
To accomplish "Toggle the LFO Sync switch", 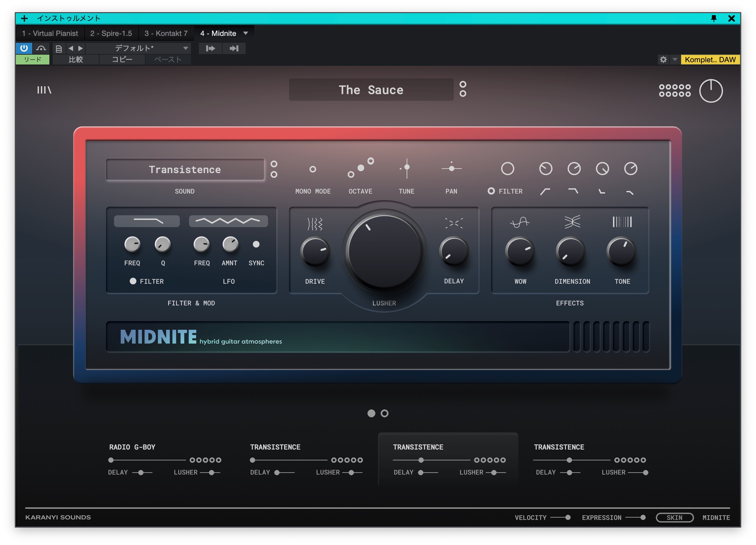I will click(256, 244).
